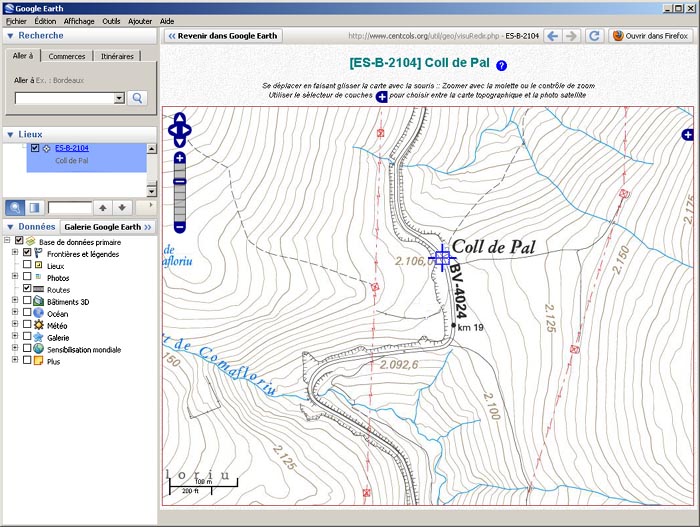The image size is (700, 527).
Task: Open the ES-B-2104 place link
Action: point(72,148)
